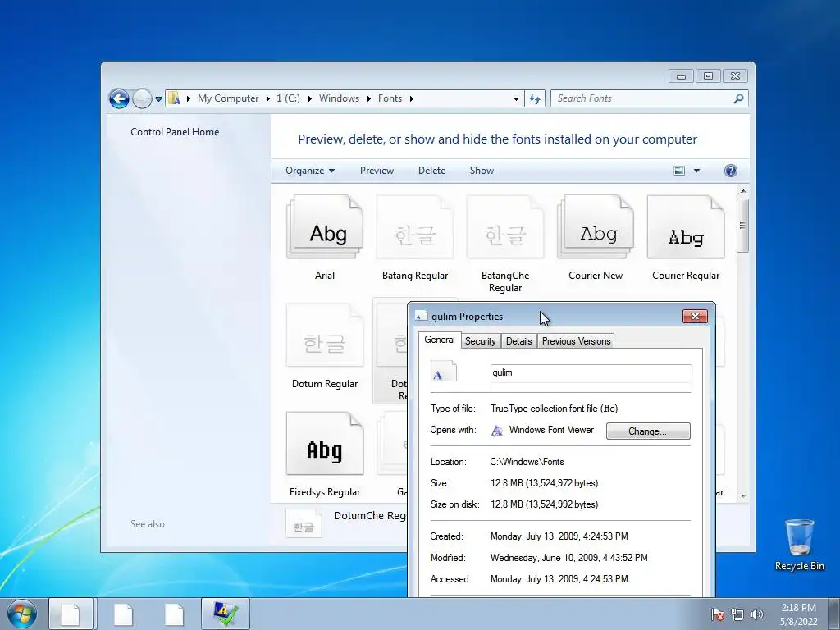Open the Recycle Bin desktop icon

pos(800,545)
